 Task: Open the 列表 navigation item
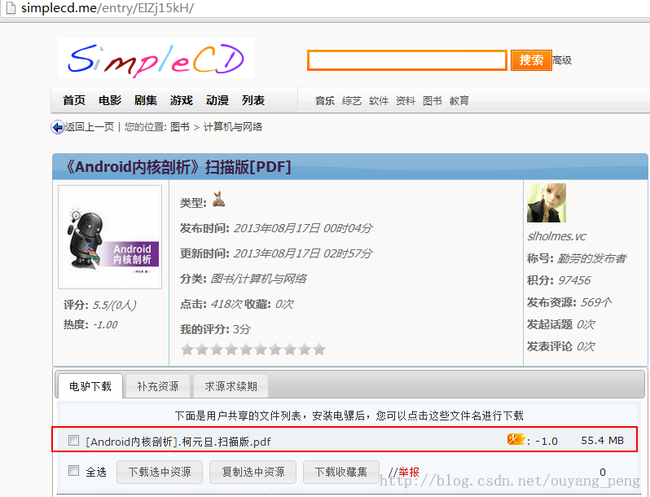pyautogui.click(x=253, y=100)
